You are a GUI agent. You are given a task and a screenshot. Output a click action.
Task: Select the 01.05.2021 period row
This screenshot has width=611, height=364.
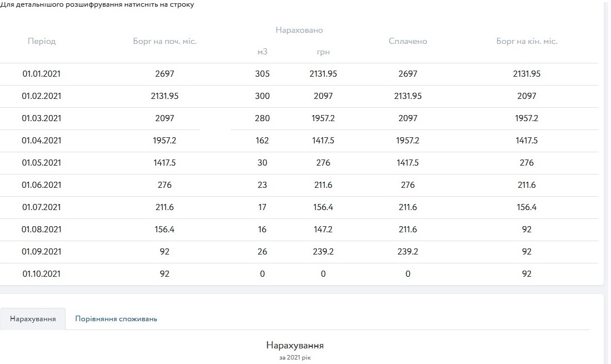click(42, 163)
